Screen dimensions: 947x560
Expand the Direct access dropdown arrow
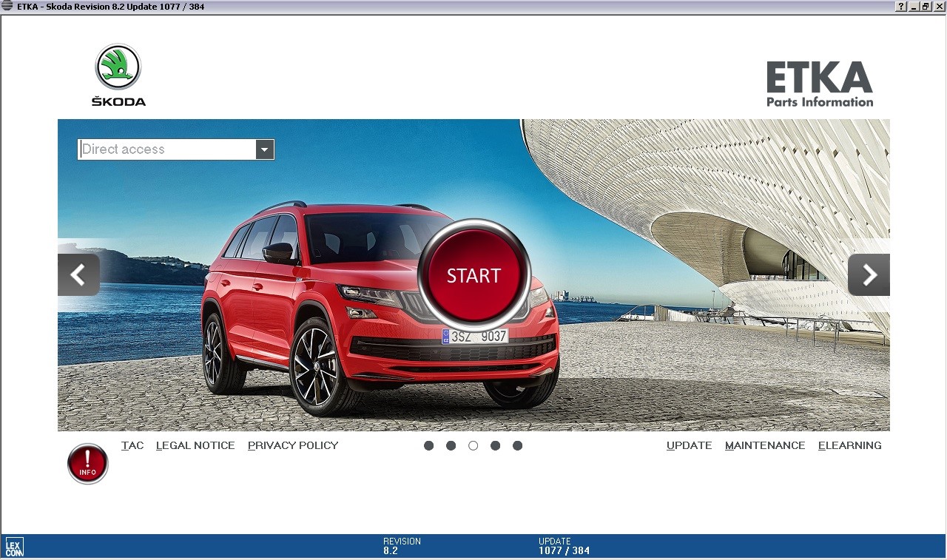(265, 149)
